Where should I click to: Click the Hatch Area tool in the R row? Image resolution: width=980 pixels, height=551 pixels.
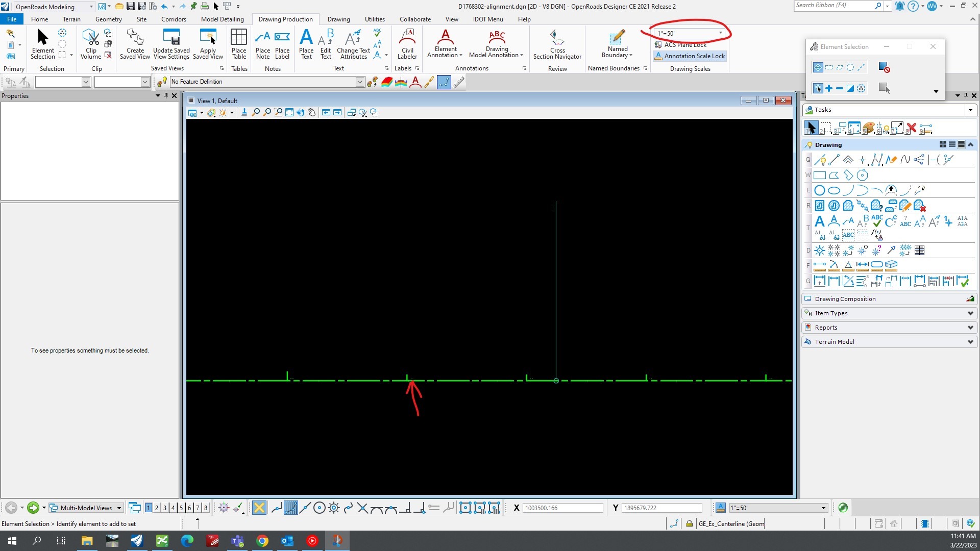point(820,206)
